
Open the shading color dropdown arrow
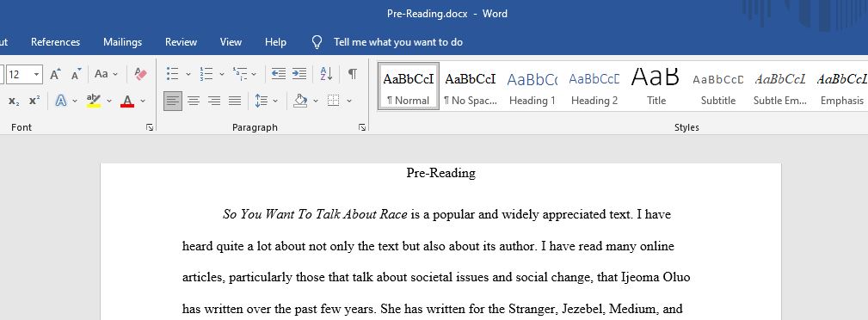316,101
